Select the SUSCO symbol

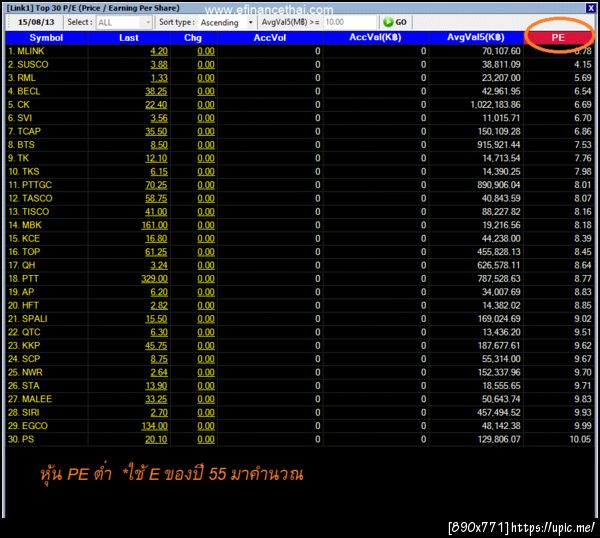(33, 65)
